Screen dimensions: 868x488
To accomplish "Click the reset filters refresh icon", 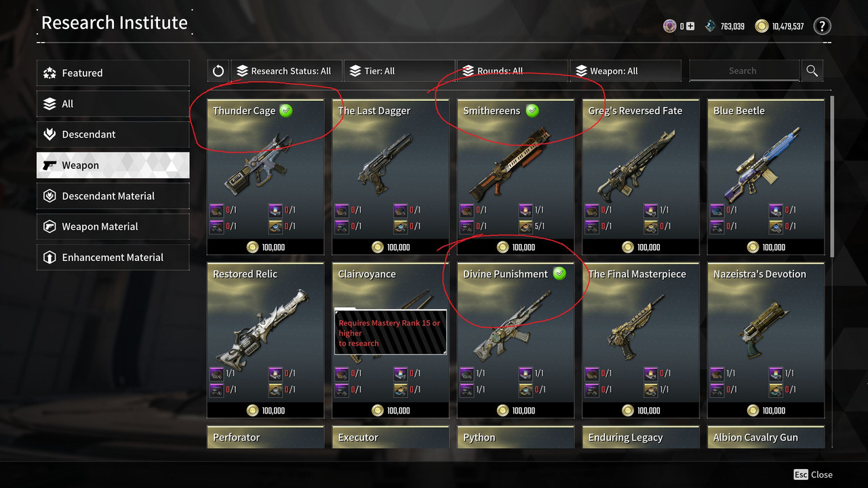I will coord(218,71).
